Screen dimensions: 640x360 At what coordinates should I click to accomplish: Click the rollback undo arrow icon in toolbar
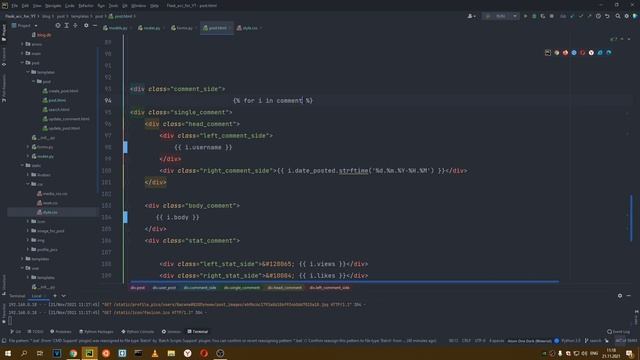(607, 16)
